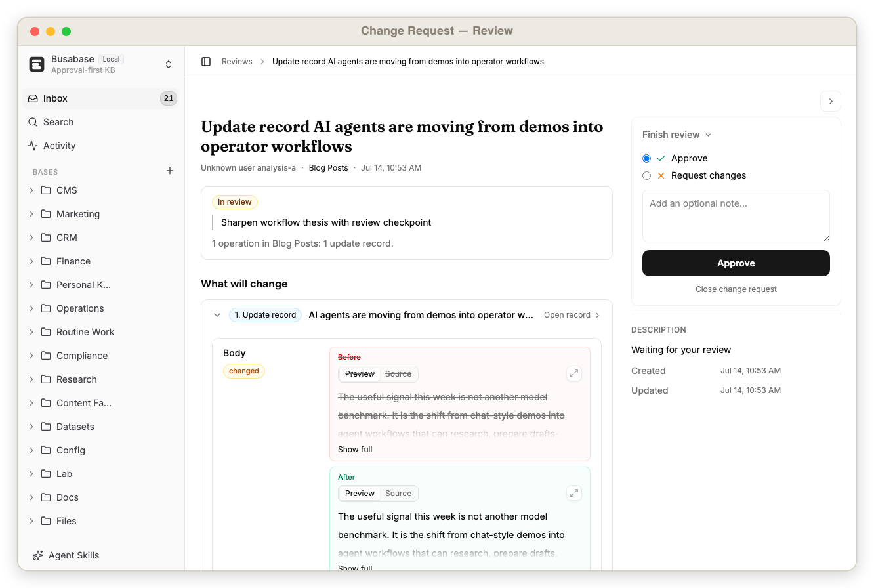This screenshot has height=588, width=874.
Task: Expand the Marketing base chevron
Action: [x=31, y=214]
